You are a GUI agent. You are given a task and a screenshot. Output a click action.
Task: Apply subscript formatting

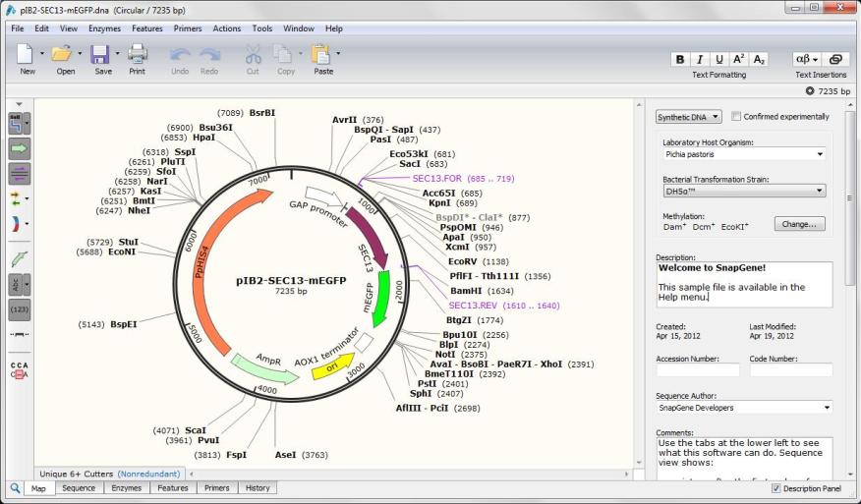pos(759,59)
